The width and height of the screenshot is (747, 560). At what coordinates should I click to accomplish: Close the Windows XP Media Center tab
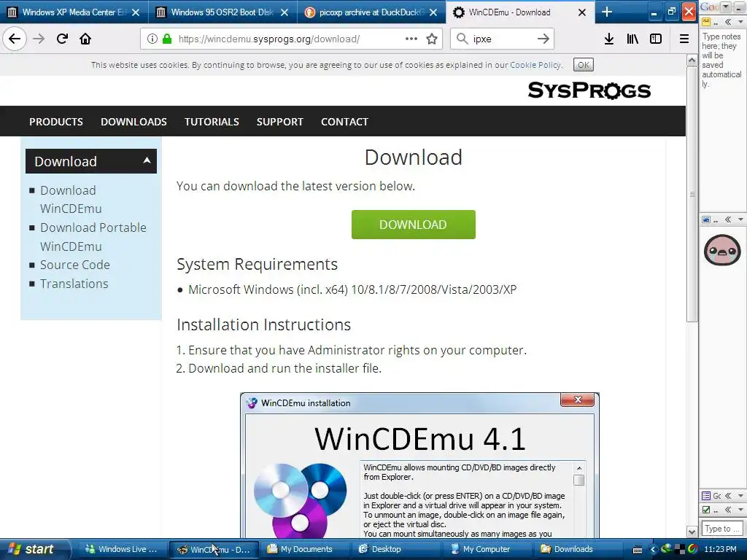coord(136,12)
